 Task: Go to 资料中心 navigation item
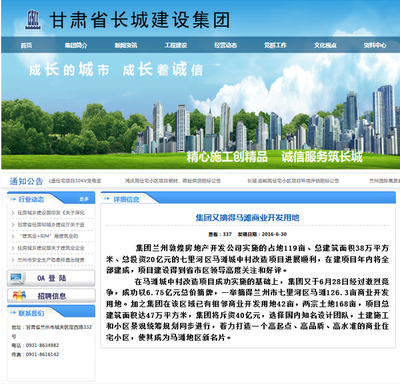(375, 45)
